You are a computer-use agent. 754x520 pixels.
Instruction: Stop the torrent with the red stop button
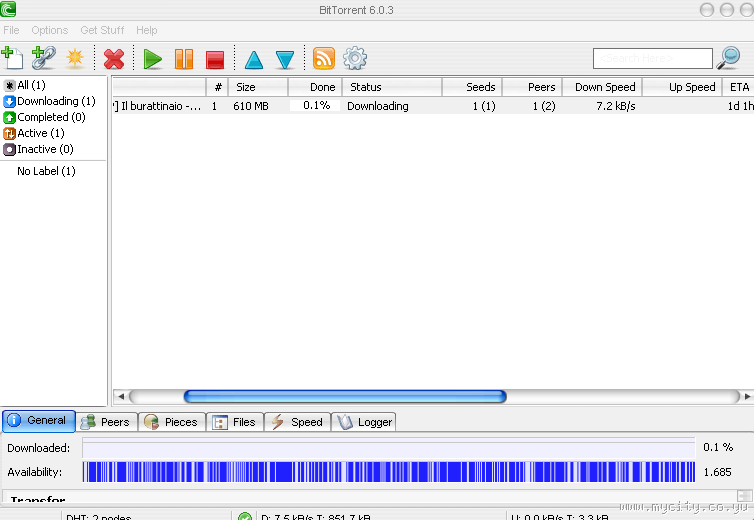tap(214, 59)
